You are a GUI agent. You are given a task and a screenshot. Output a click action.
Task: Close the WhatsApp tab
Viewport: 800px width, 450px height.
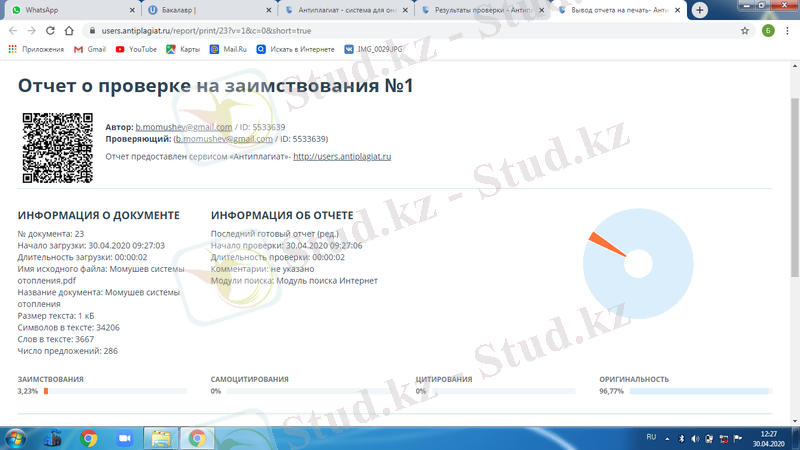(132, 10)
